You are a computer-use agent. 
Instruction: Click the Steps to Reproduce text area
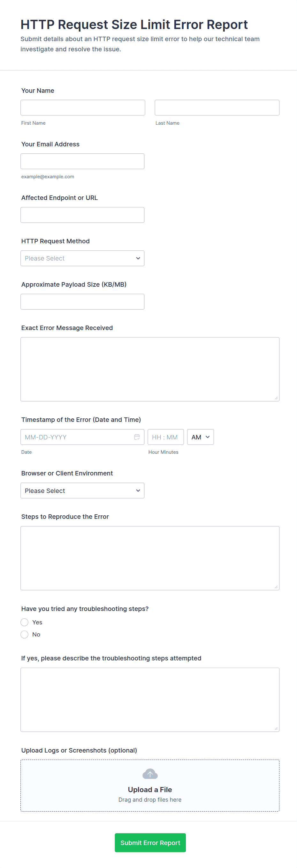pos(150,558)
